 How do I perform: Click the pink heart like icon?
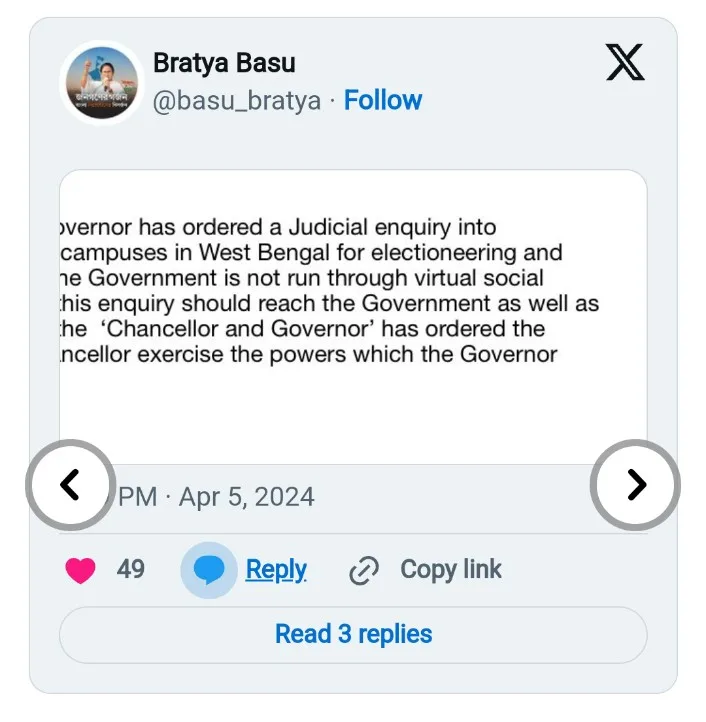(80, 571)
